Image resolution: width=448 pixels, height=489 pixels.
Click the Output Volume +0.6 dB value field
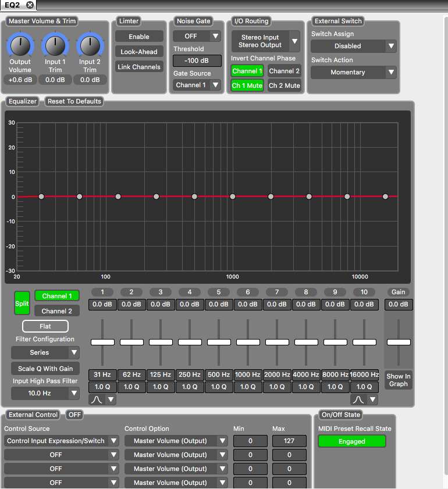pyautogui.click(x=20, y=80)
